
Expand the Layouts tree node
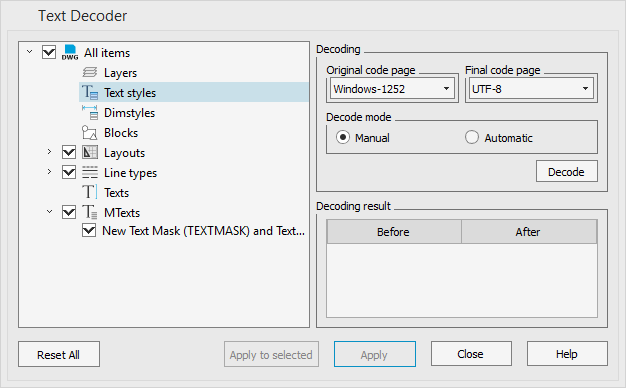(x=49, y=152)
